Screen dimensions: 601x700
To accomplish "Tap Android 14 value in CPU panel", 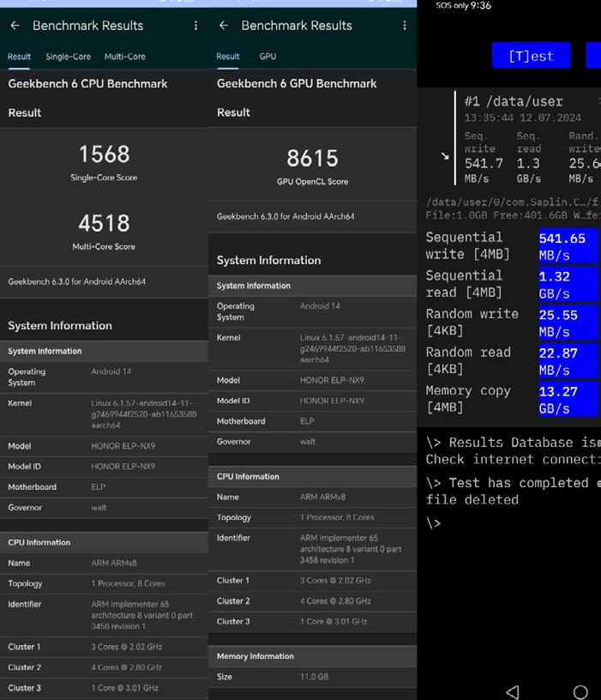I will click(111, 371).
